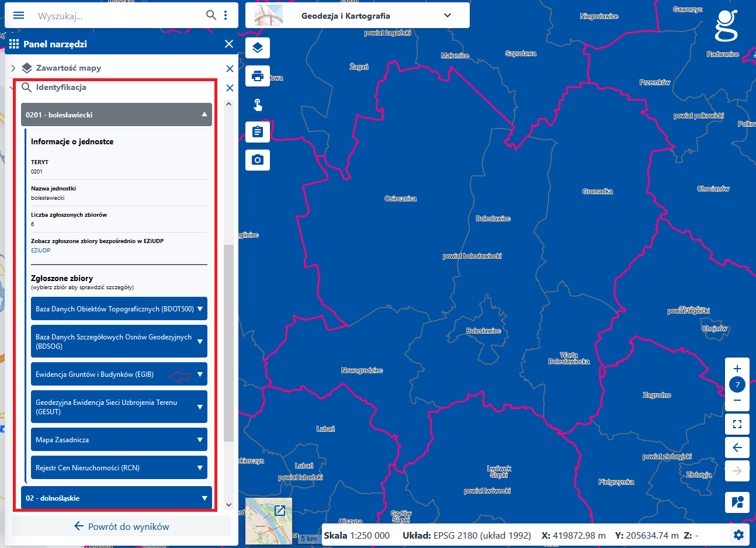Zoom in with the plus button
Screen dimensions: 756x548
pos(737,369)
